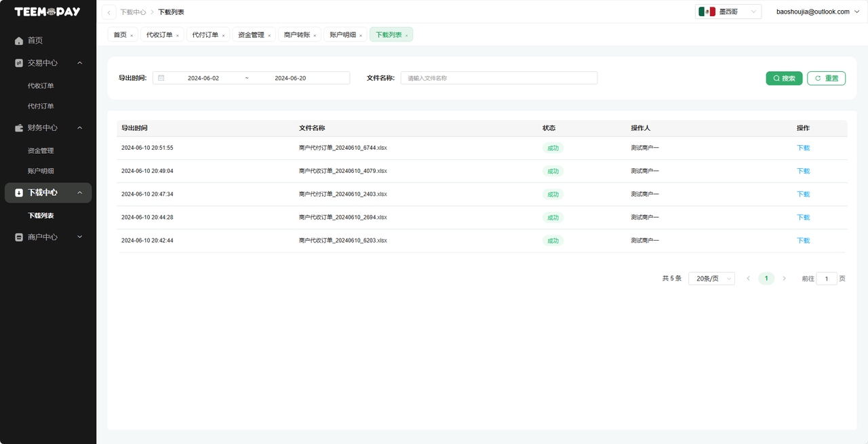Open the baoshoujia@outlook.com account menu
Screen dimensions: 868x444
tap(817, 12)
